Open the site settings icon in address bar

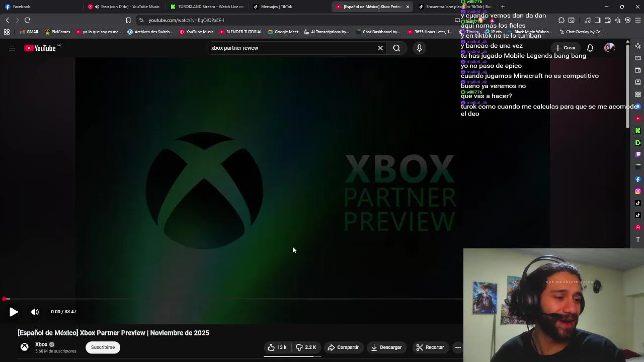point(141,20)
